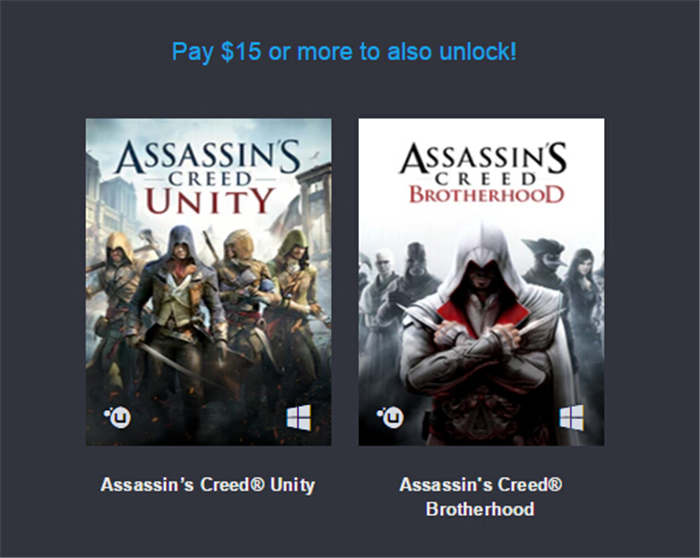Click the "Assassin's Creed® Brotherhood" title below cover
Viewport: 700px width, 558px height.
[x=481, y=497]
